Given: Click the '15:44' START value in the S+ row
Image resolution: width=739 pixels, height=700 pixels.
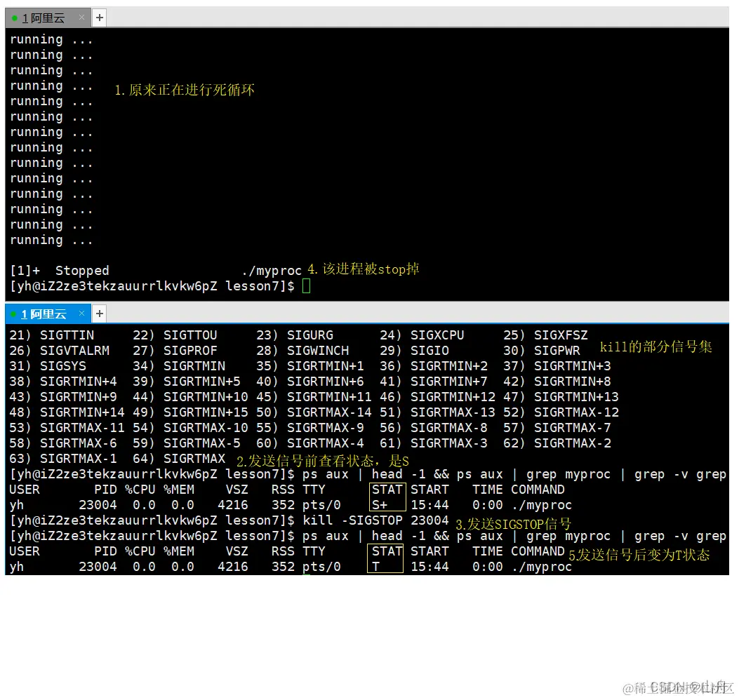Looking at the screenshot, I should (430, 505).
